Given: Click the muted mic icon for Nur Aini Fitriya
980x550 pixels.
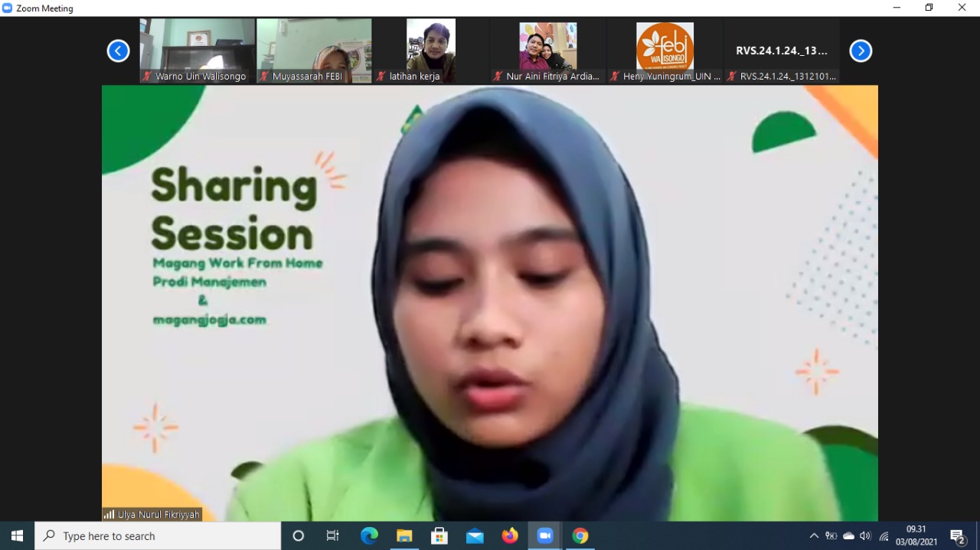Looking at the screenshot, I should (498, 76).
